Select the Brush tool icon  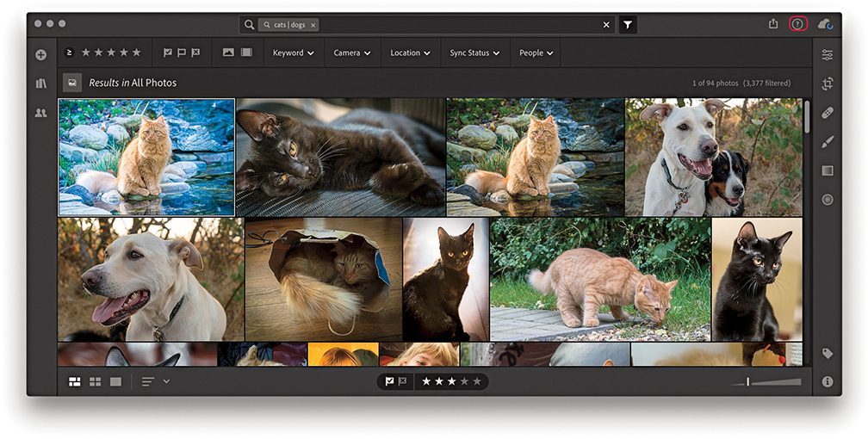827,141
